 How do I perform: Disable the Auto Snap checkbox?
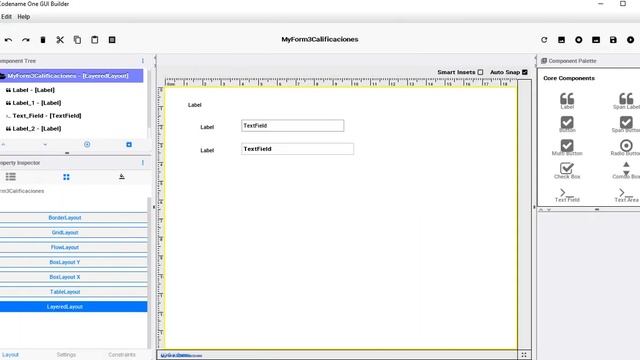[x=525, y=72]
